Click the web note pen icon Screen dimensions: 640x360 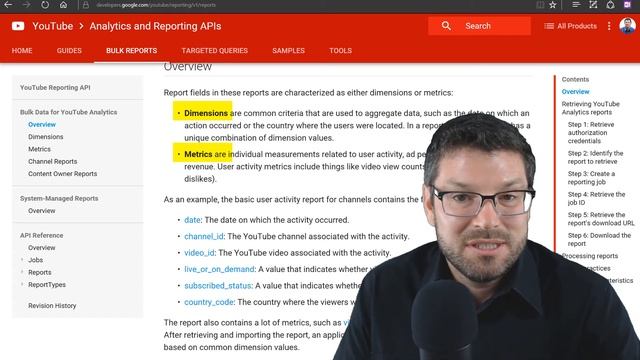tap(593, 5)
